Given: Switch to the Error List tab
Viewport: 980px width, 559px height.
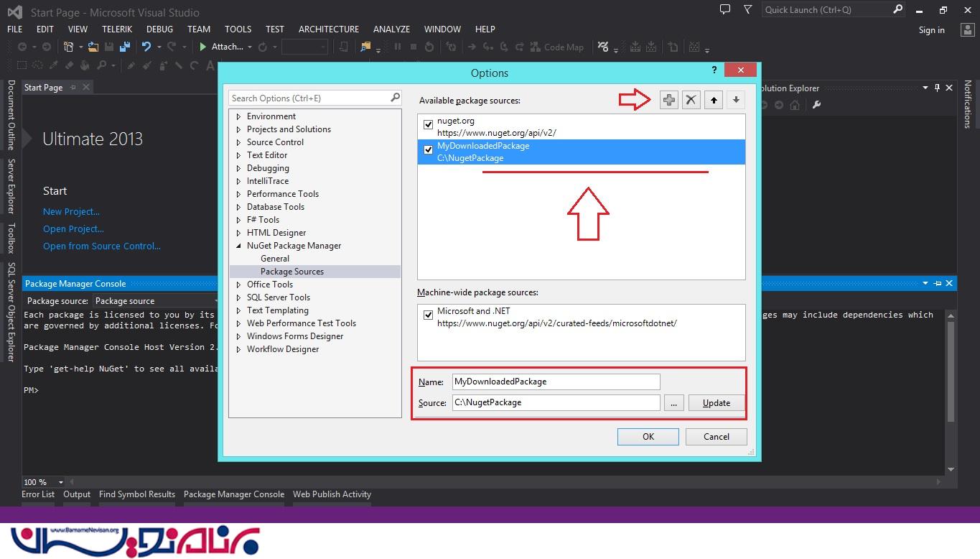Looking at the screenshot, I should 38,494.
